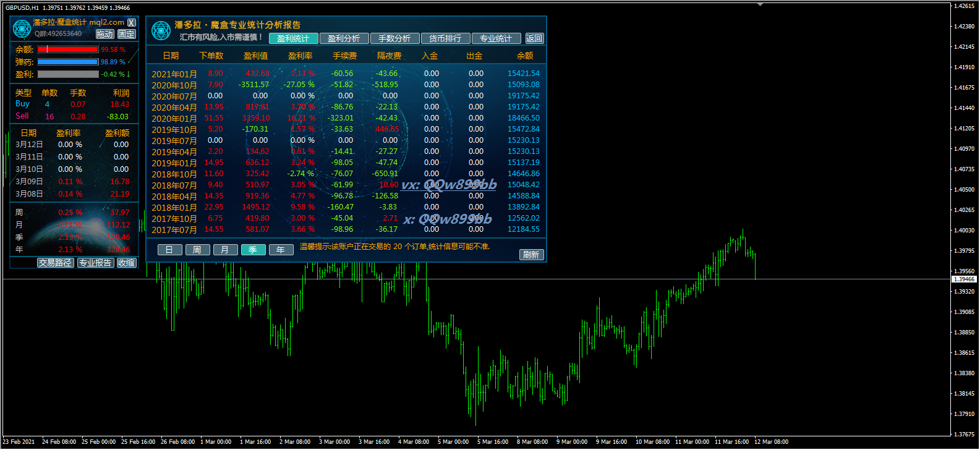Open the 盈利分析 tab
The image size is (980, 450).
click(x=344, y=38)
